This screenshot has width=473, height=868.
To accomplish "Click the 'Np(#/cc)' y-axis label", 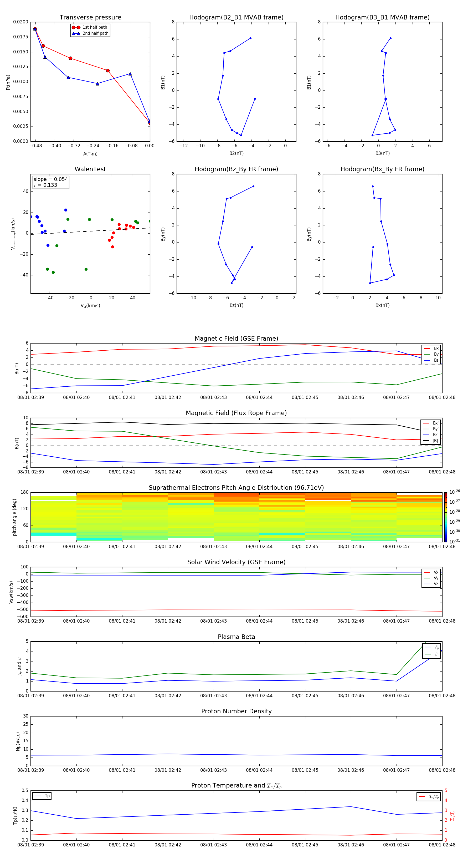I will pyautogui.click(x=18, y=741).
